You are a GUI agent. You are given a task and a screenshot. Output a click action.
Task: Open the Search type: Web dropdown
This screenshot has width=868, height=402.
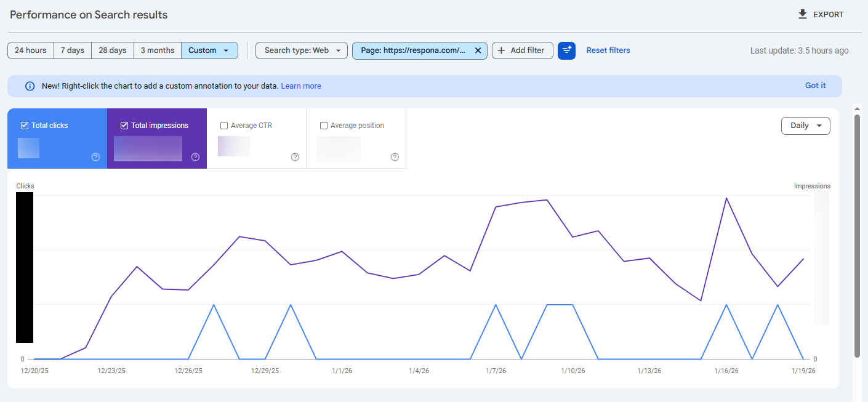[301, 50]
